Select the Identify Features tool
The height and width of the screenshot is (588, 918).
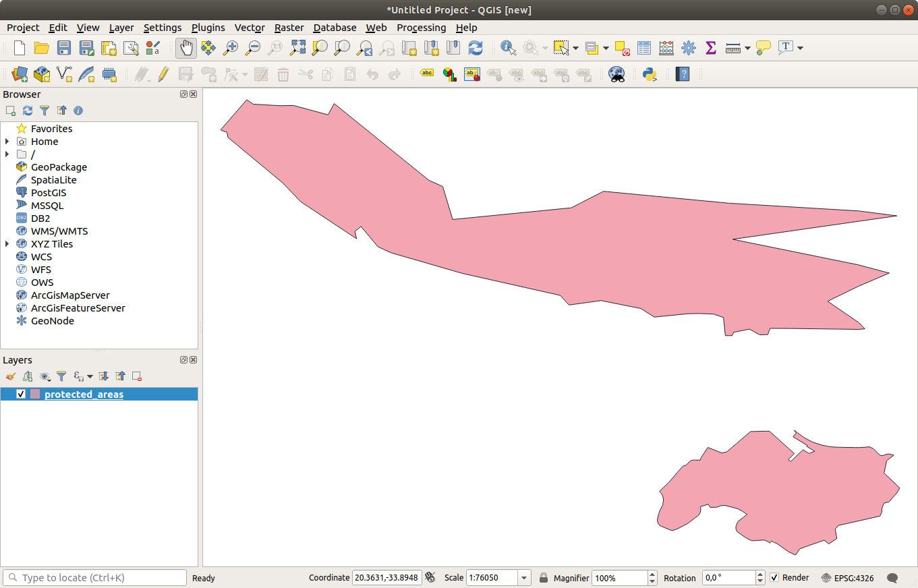click(508, 48)
